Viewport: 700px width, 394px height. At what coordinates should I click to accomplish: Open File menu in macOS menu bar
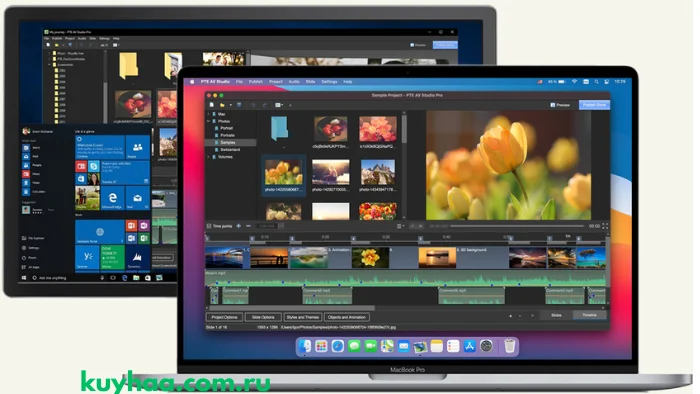coord(239,82)
